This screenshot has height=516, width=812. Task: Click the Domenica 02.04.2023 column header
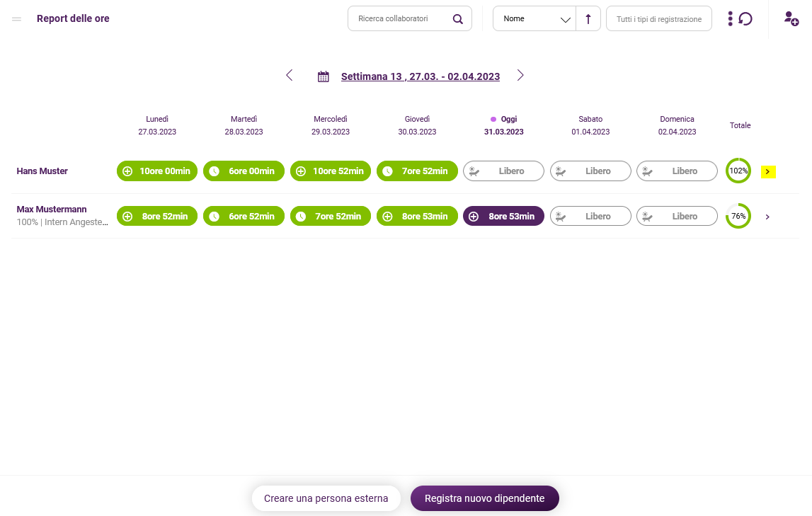click(677, 125)
